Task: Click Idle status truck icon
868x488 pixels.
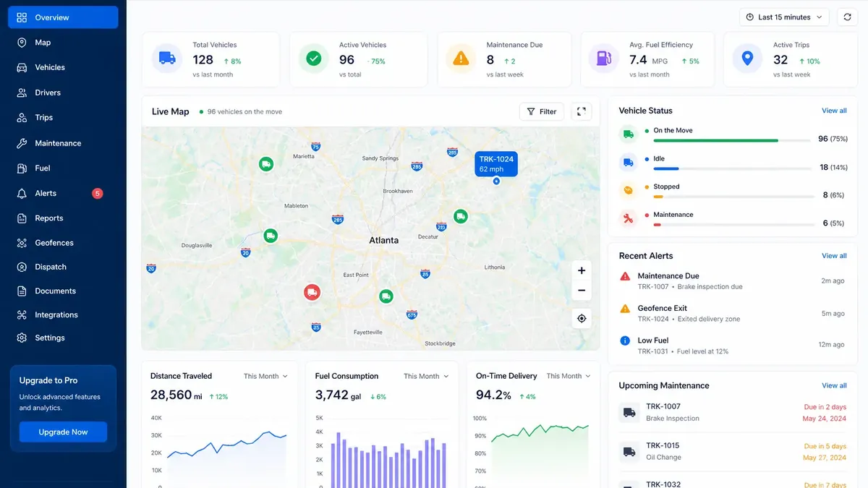Action: [628, 162]
